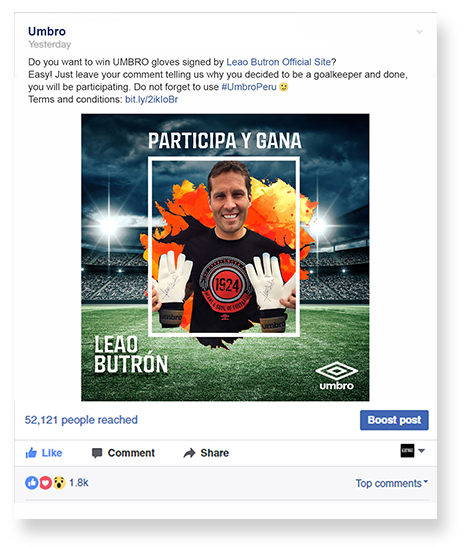
Task: Click the red Love heart reaction icon
Action: (x=45, y=483)
